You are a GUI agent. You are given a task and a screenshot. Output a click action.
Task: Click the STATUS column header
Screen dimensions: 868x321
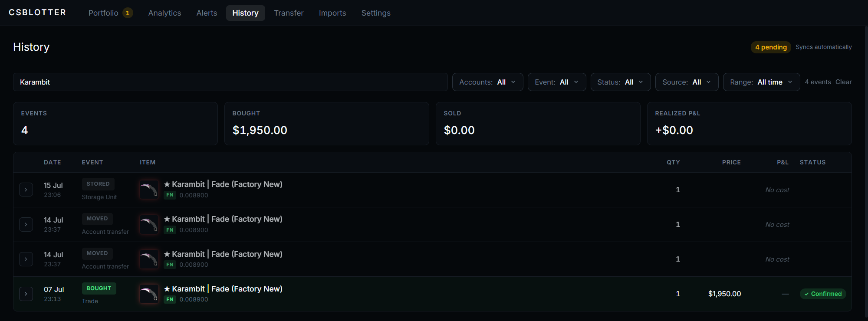click(x=812, y=162)
